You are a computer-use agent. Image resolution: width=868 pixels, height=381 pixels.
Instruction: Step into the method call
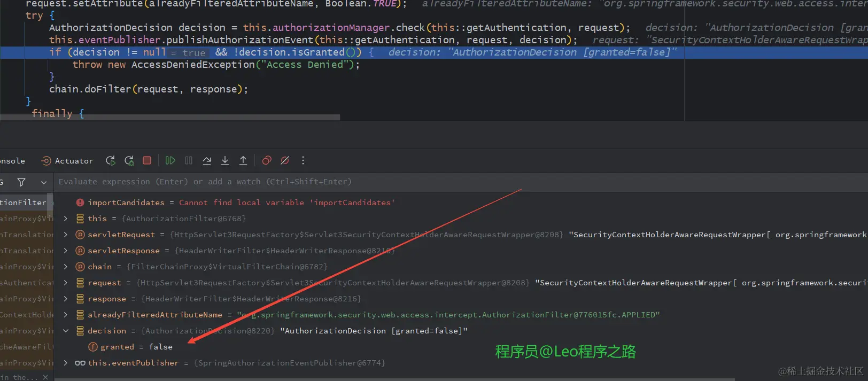tap(225, 160)
